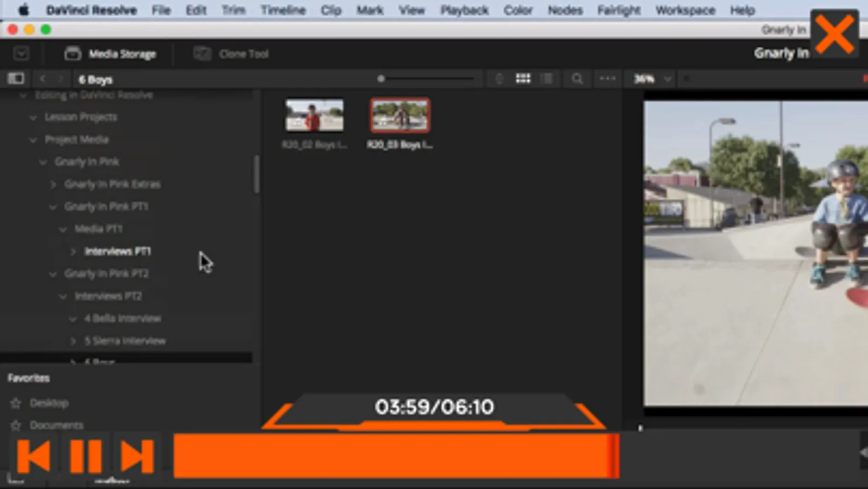Select the Interviews PT1 folder name
The height and width of the screenshot is (489, 868).
point(118,251)
